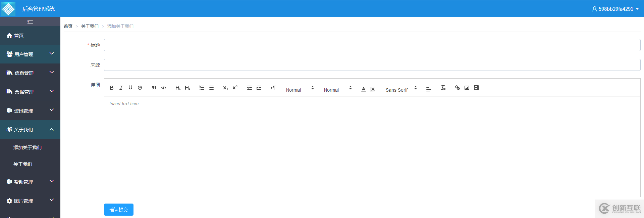The image size is (644, 218).
Task: Open the 598bb29fa4291 user dropdown
Action: (x=615, y=9)
